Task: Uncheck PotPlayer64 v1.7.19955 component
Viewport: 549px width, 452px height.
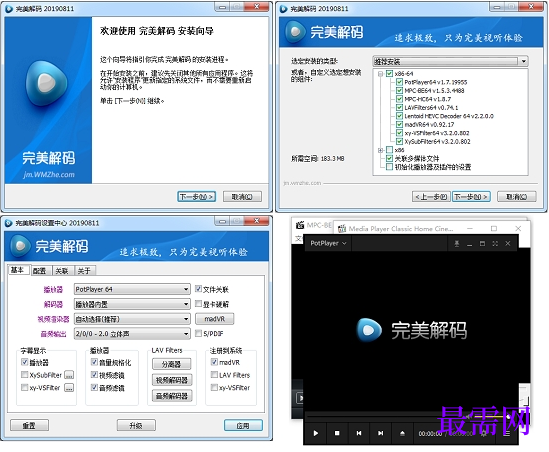Action: pyautogui.click(x=399, y=82)
